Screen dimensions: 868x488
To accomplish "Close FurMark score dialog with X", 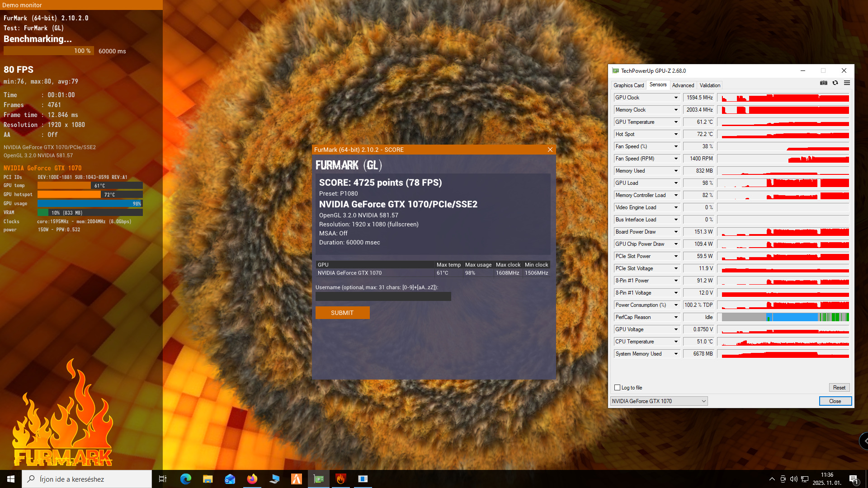I will click(x=550, y=150).
